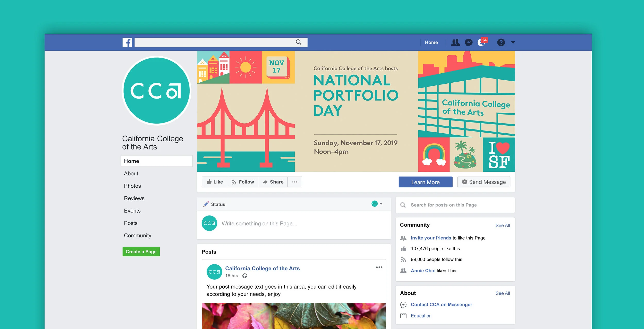Click See All in About panel
The width and height of the screenshot is (644, 329).
point(503,293)
